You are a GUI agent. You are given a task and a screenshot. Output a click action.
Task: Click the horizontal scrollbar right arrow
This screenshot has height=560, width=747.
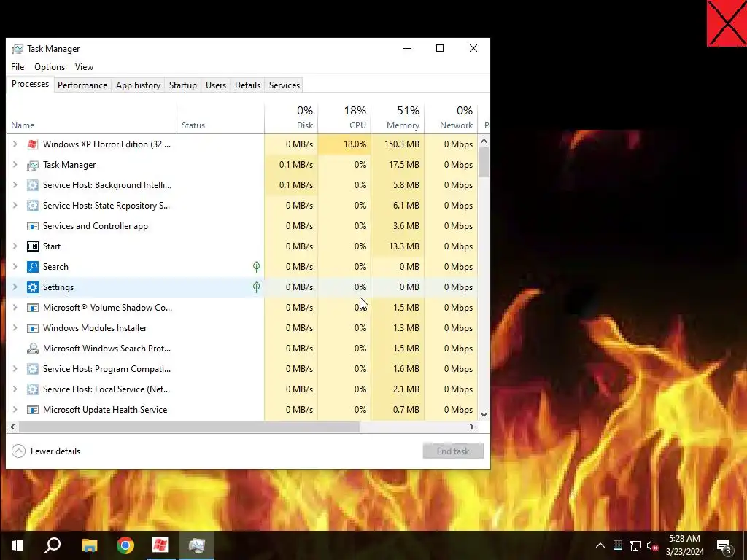[x=472, y=427]
